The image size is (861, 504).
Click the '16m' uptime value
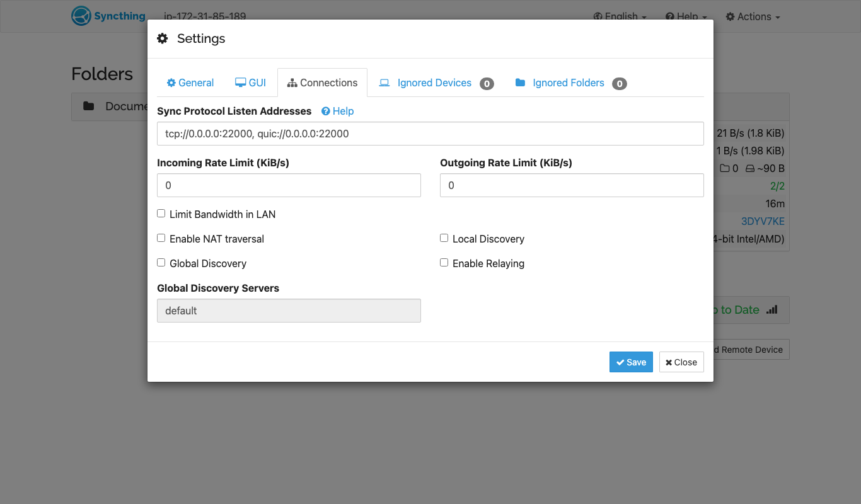[775, 203]
